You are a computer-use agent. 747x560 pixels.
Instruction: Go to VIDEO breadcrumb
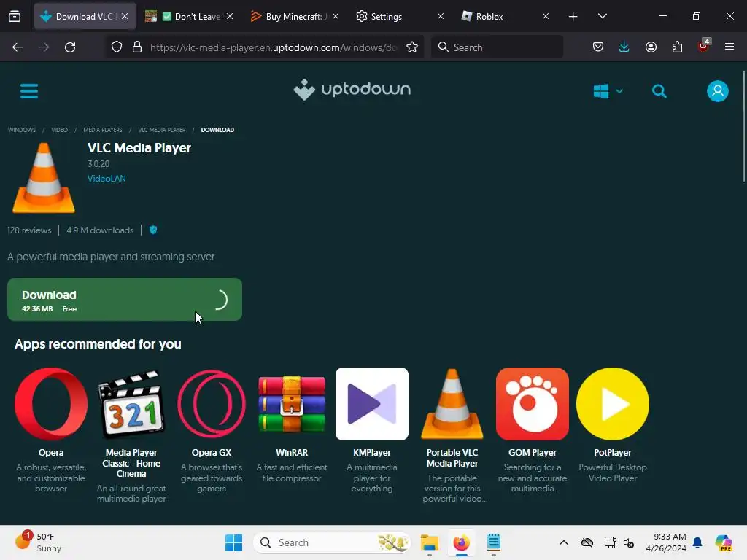click(60, 130)
